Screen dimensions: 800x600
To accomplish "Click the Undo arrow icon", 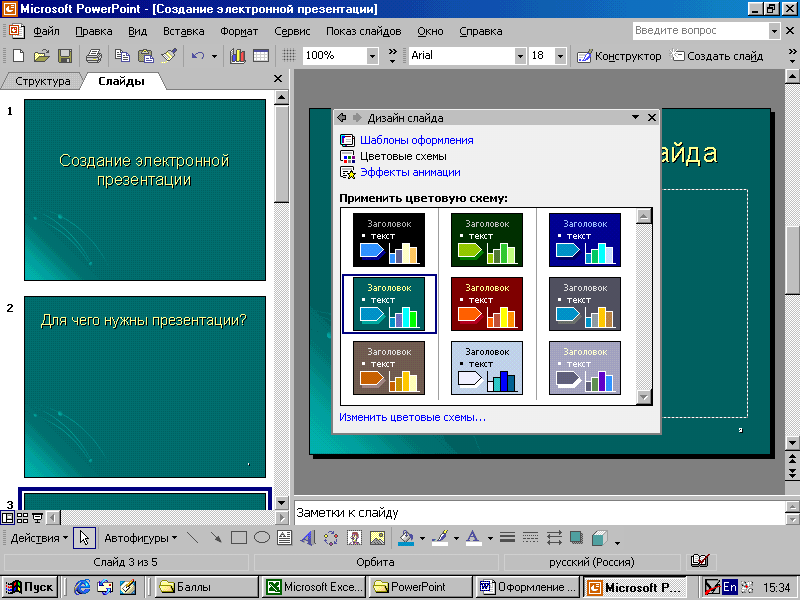I will click(x=197, y=56).
